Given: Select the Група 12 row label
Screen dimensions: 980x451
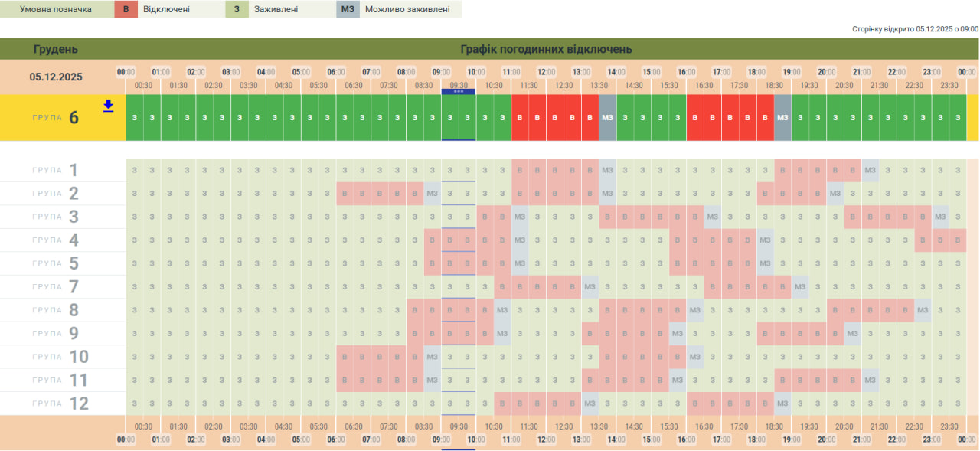Looking at the screenshot, I should [57, 404].
